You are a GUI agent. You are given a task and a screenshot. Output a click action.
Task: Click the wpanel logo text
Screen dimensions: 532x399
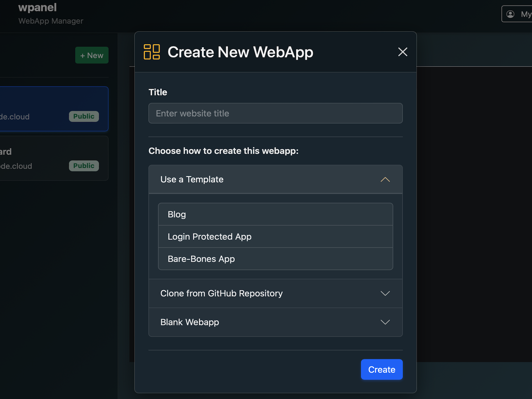tap(37, 7)
